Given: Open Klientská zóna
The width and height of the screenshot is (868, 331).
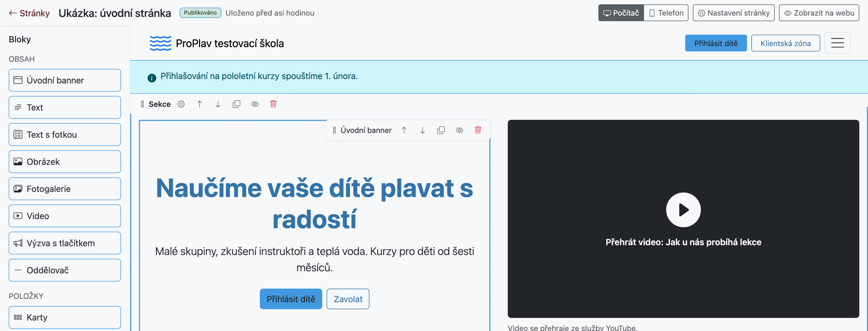Looking at the screenshot, I should [x=786, y=43].
